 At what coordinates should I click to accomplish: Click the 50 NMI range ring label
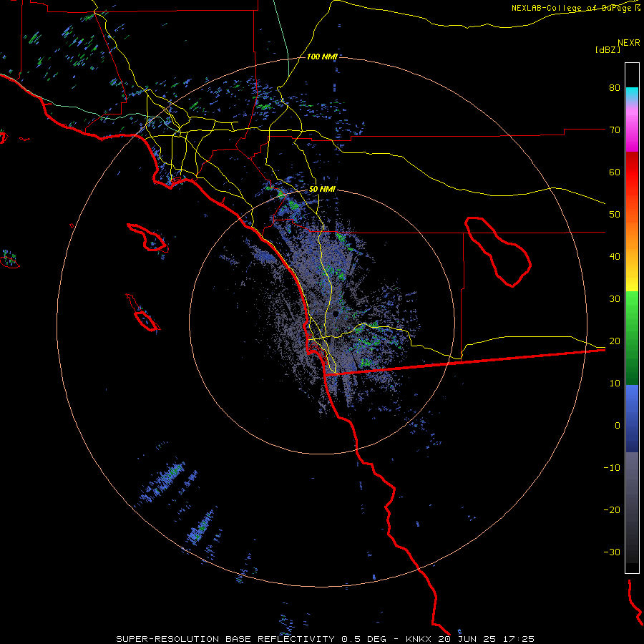click(x=322, y=190)
